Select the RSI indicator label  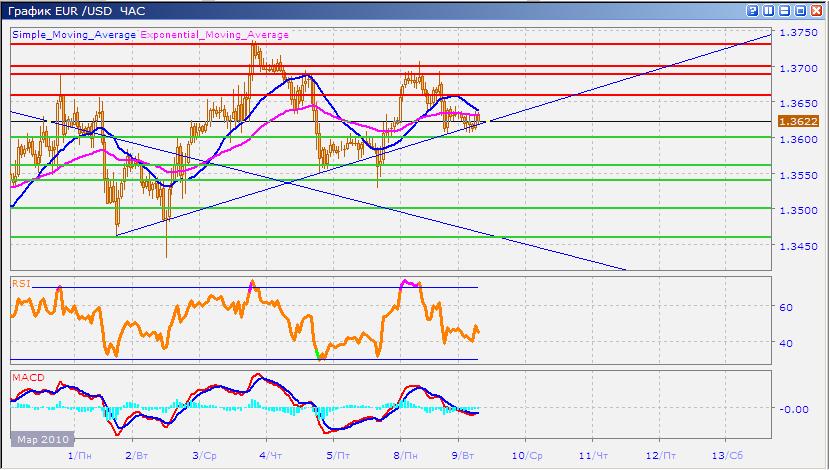click(x=20, y=283)
